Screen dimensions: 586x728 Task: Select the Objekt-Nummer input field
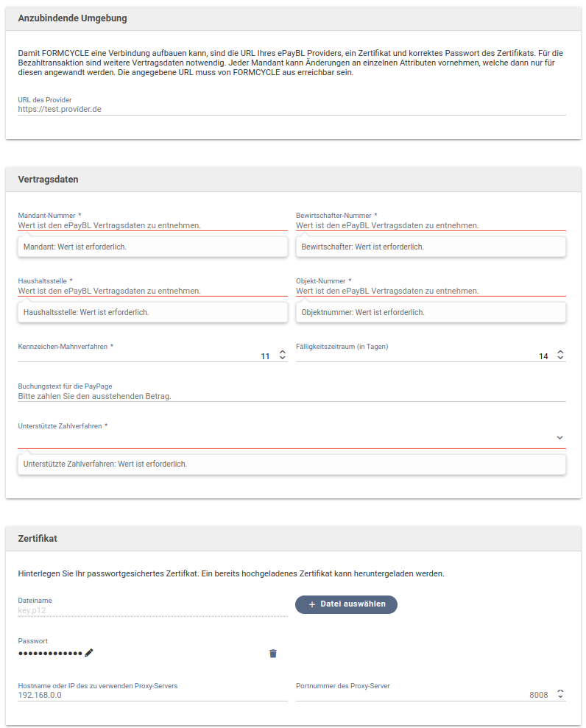(431, 291)
